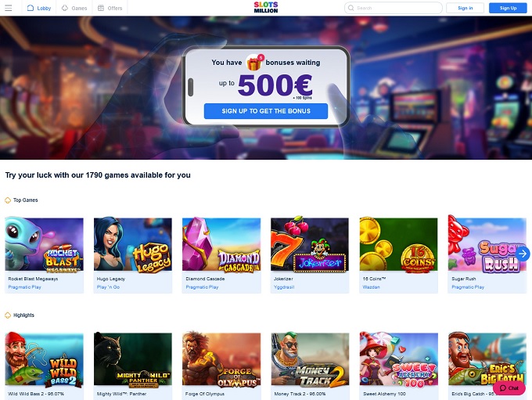Open the hamburger menu icon
Viewport: 532px width, 400px height.
(9, 8)
